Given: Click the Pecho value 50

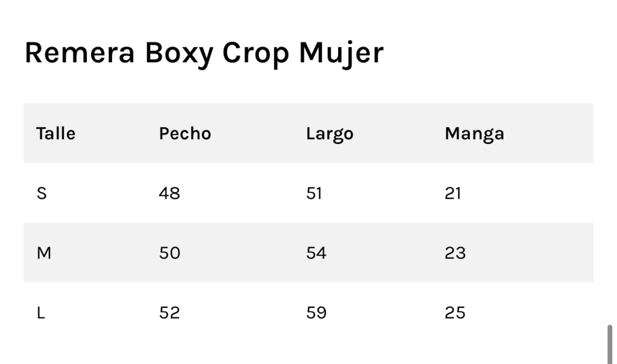Looking at the screenshot, I should point(169,253).
